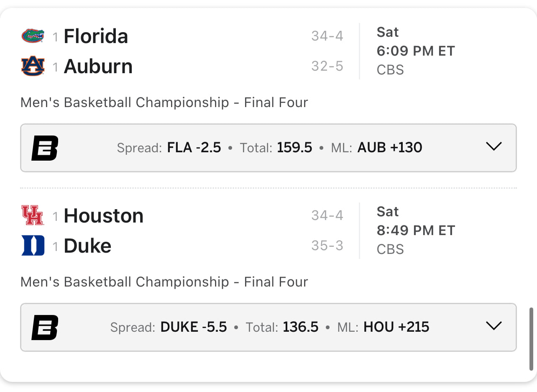Image resolution: width=537 pixels, height=392 pixels.
Task: Click the Sat 6:09 PM ET game time
Action: (415, 41)
